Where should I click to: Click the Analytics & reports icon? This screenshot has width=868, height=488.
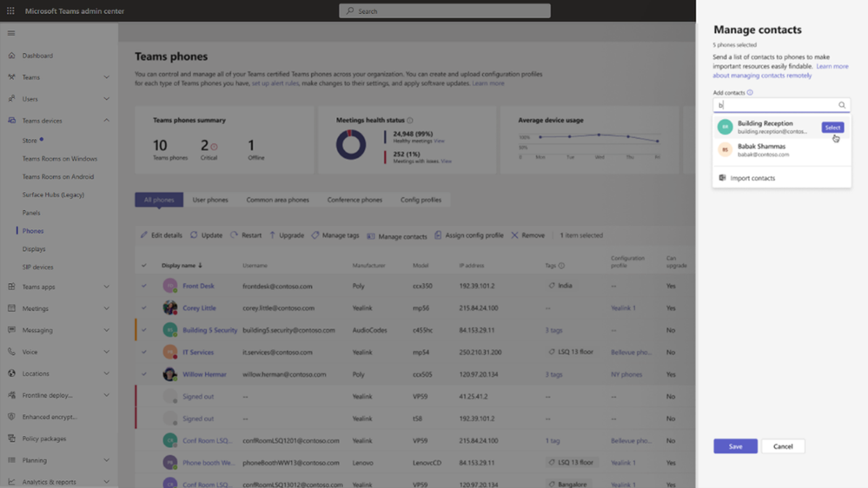coord(11,481)
